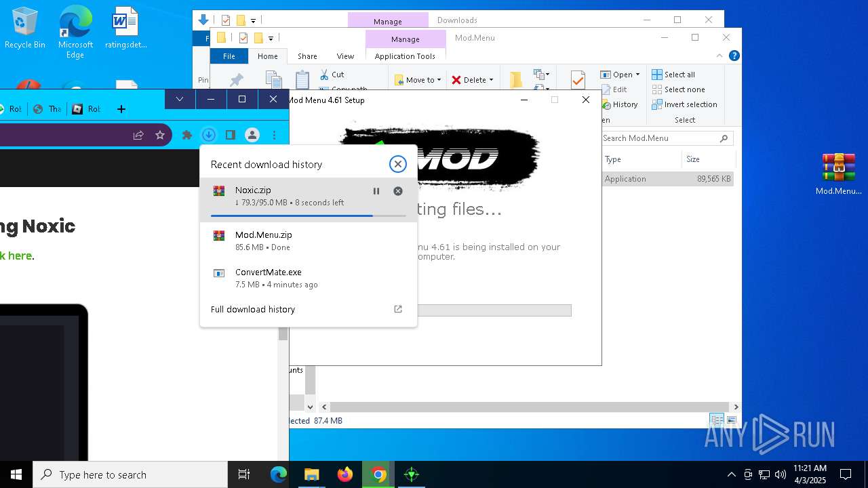
Task: Click Select none in ribbon
Action: pos(678,89)
